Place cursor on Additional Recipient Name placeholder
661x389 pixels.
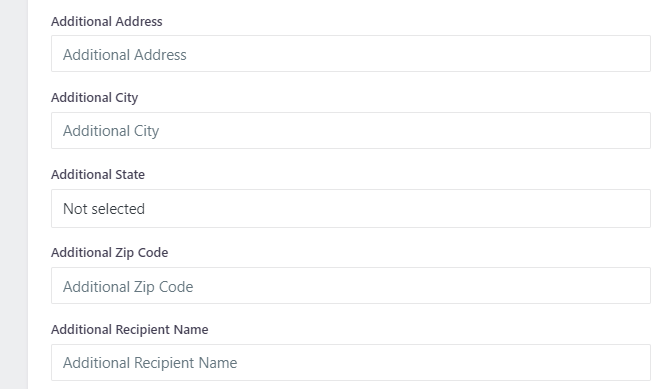tap(150, 363)
